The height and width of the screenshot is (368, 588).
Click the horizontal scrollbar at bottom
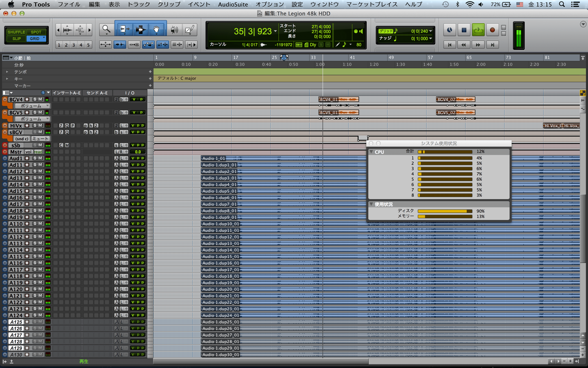(x=261, y=361)
